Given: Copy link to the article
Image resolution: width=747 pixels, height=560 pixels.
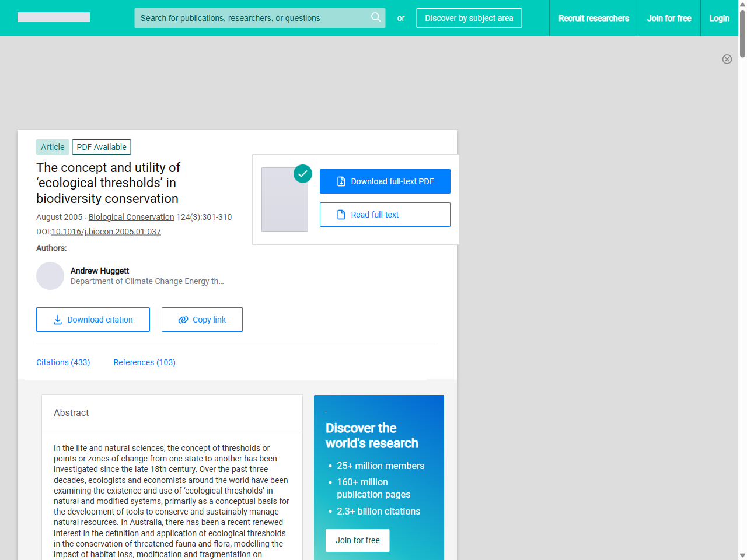Looking at the screenshot, I should point(202,320).
